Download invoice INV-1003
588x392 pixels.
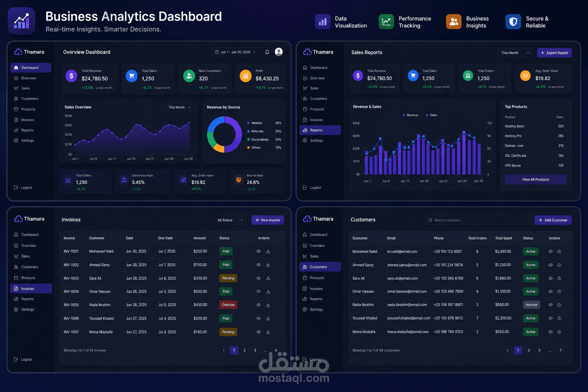point(268,278)
